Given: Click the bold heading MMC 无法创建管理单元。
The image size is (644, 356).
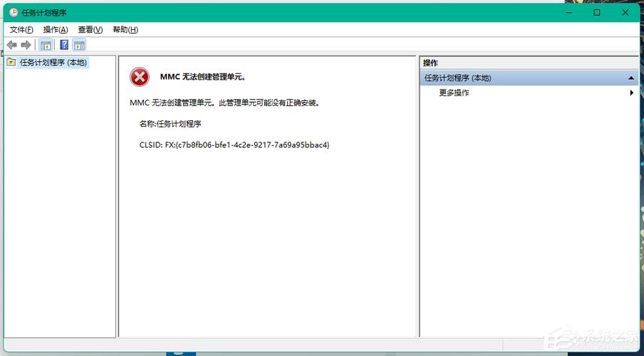Looking at the screenshot, I should 203,77.
